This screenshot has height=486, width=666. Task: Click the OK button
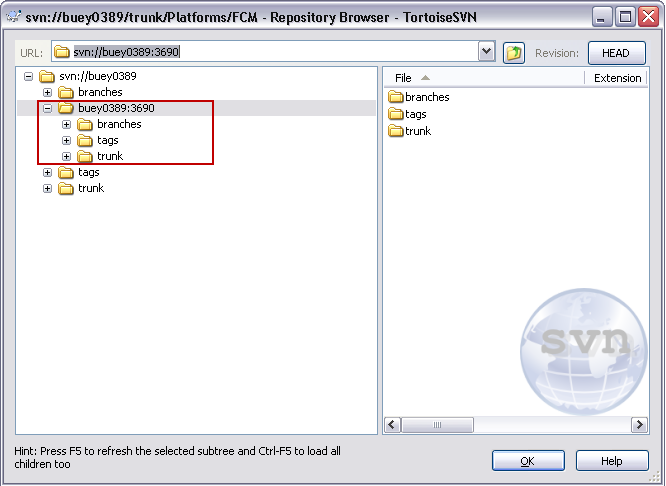tap(528, 461)
